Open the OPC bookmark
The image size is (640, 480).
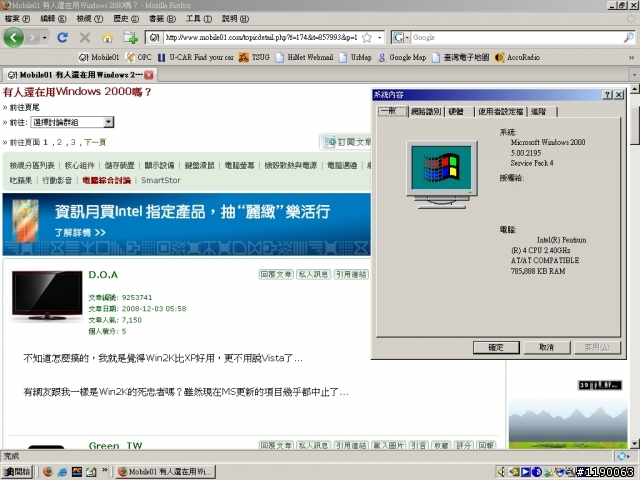[x=138, y=57]
